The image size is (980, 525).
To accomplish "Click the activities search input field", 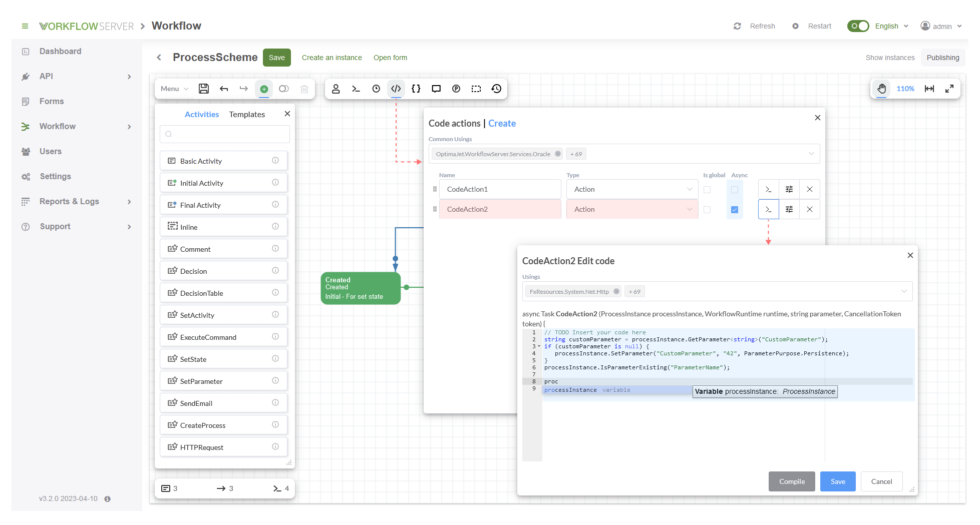I will click(x=224, y=134).
